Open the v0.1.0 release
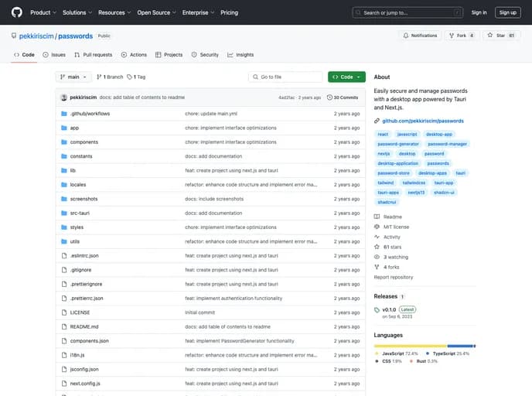This screenshot has width=532, height=396. [389, 310]
